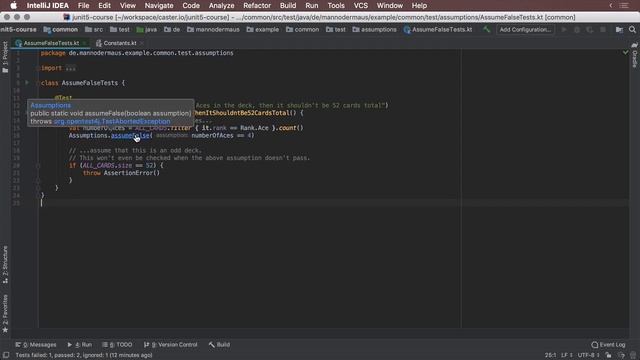Viewport: 640px width, 360px height.
Task: Click AssumeFalseTests.kt breadcrumb in navigation bar
Action: pos(438,29)
